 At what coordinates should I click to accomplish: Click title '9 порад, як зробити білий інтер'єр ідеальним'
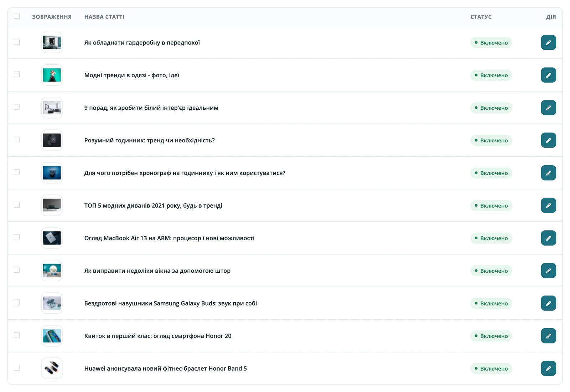[151, 108]
